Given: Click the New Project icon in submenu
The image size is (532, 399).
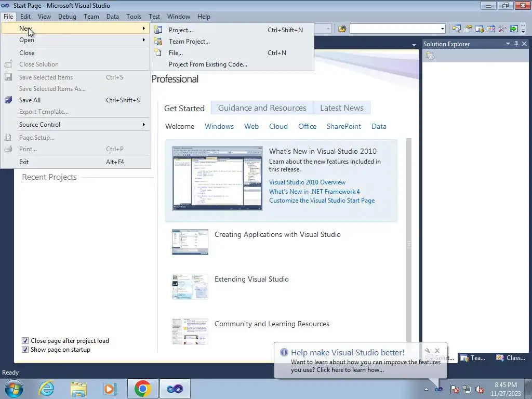Looking at the screenshot, I should [x=158, y=30].
